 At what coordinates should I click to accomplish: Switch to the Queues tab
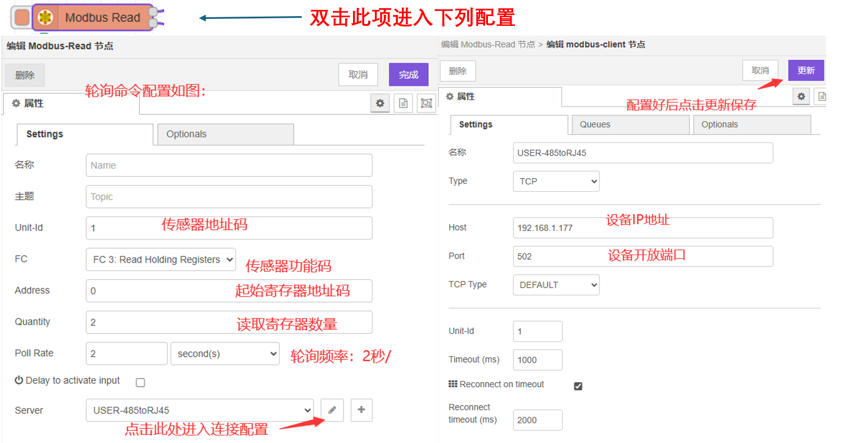tap(630, 125)
